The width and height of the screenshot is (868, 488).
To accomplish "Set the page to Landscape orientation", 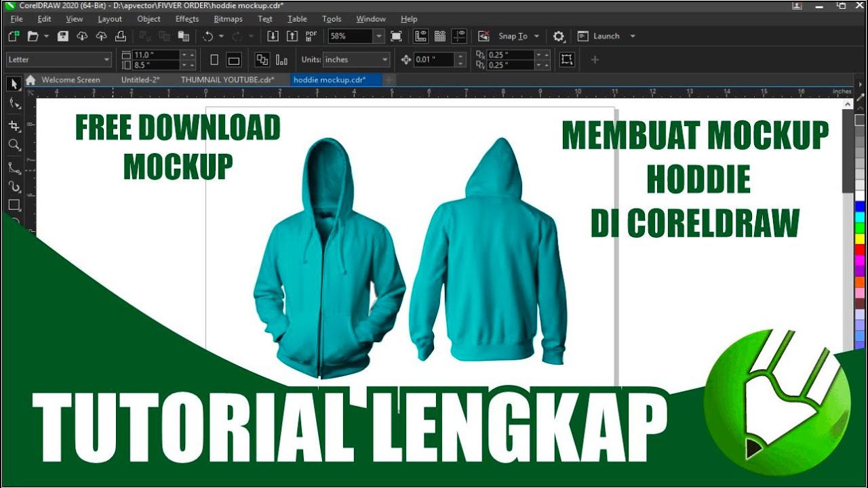I will click(234, 60).
